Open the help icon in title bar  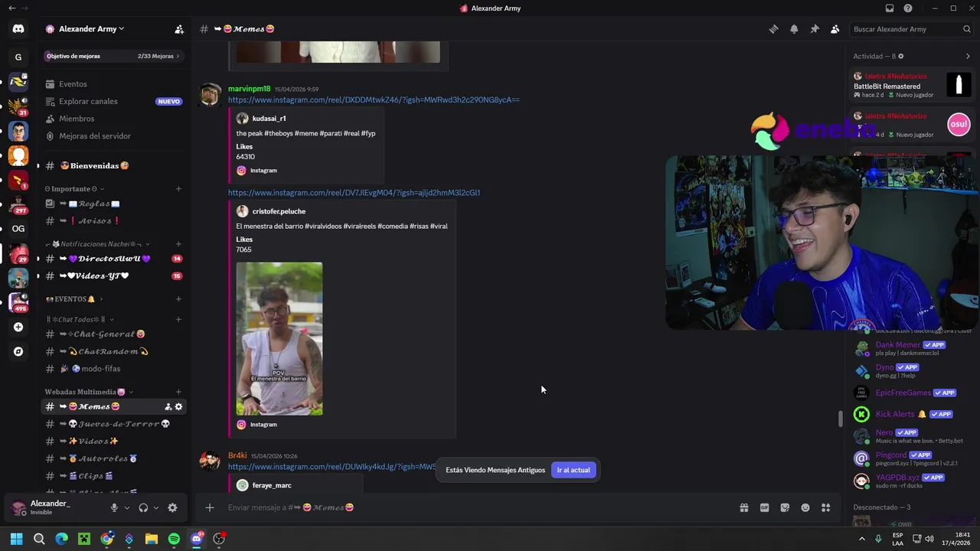(x=908, y=8)
